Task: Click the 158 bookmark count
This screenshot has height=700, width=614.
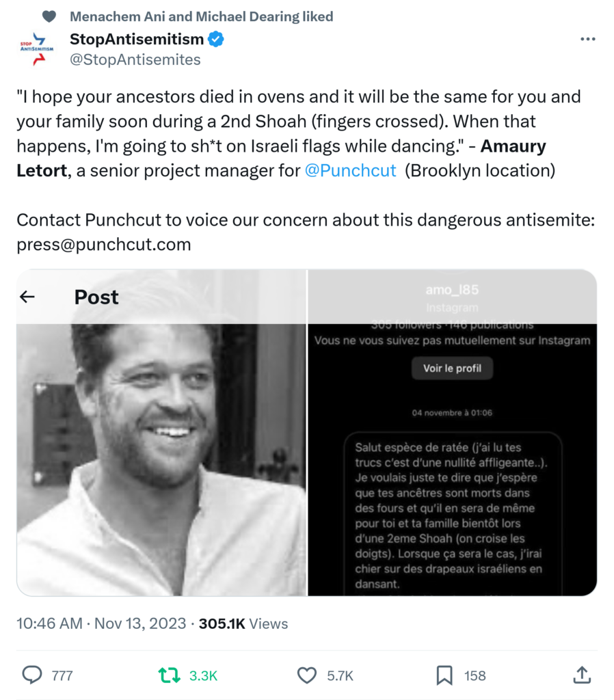Action: pos(475,675)
